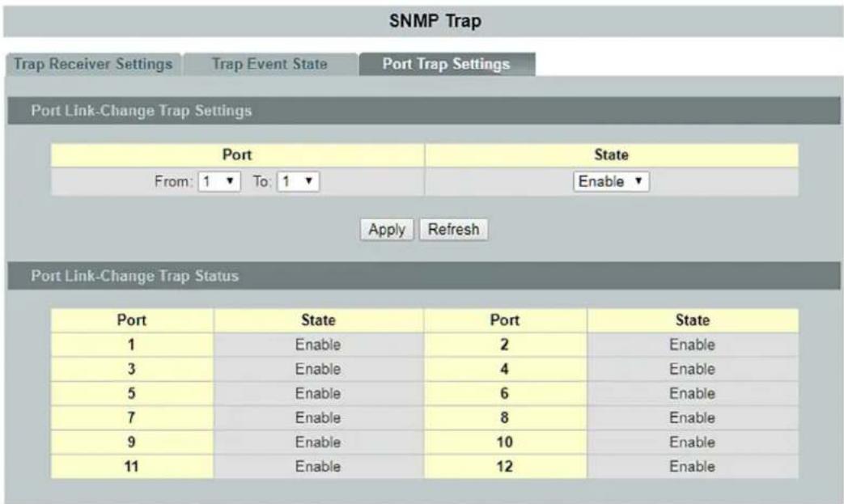Click Enable state for port 4
This screenshot has height=504, width=844.
692,369
